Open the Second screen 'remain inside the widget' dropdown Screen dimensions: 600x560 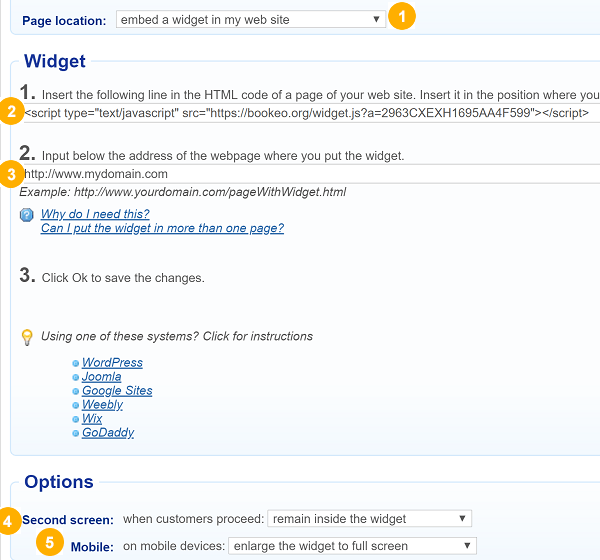pos(369,519)
